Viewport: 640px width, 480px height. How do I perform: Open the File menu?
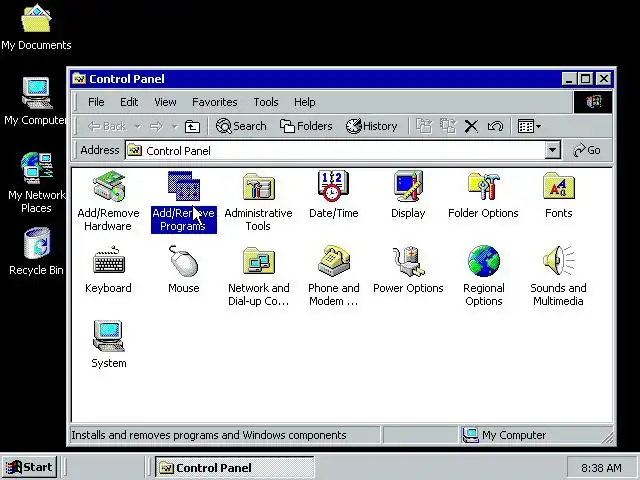click(x=96, y=102)
